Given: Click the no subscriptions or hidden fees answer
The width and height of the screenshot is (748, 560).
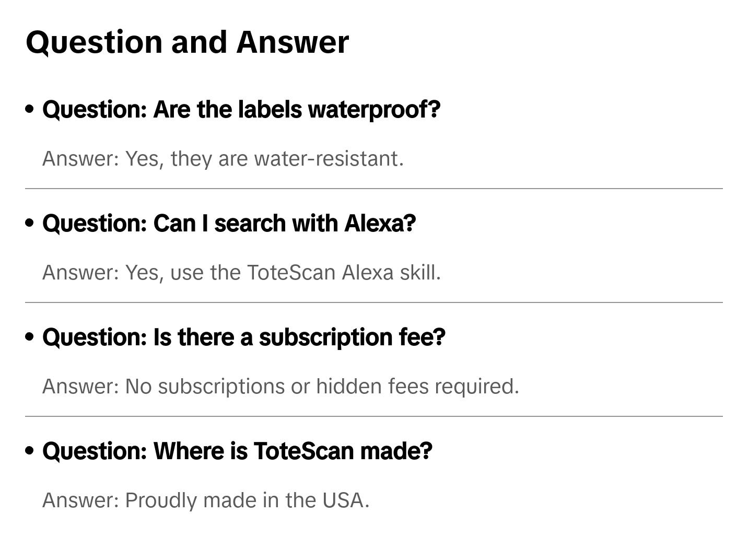Looking at the screenshot, I should click(x=280, y=387).
